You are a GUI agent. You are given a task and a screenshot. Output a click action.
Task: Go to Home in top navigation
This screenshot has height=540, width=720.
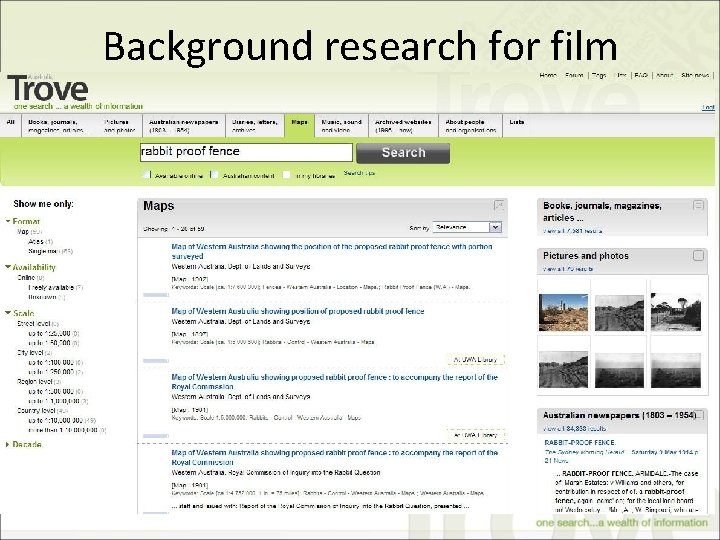point(547,75)
